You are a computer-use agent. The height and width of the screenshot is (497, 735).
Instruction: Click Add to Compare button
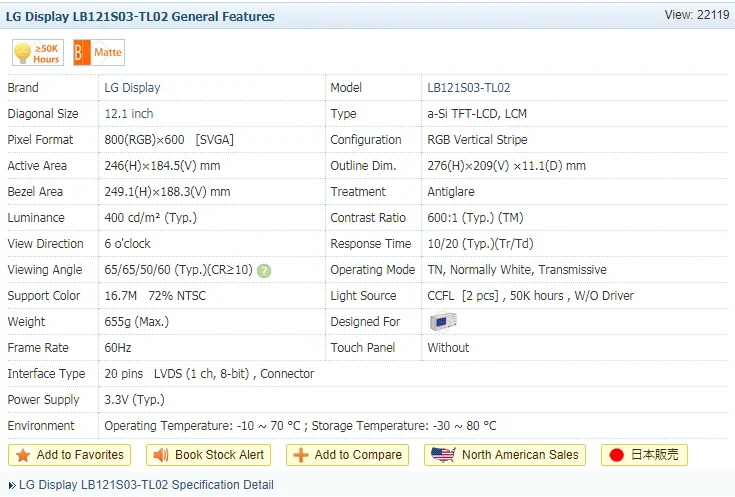pyautogui.click(x=347, y=455)
